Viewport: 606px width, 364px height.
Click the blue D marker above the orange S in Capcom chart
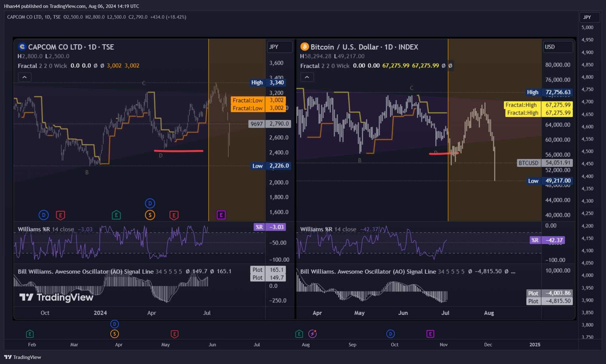point(150,203)
